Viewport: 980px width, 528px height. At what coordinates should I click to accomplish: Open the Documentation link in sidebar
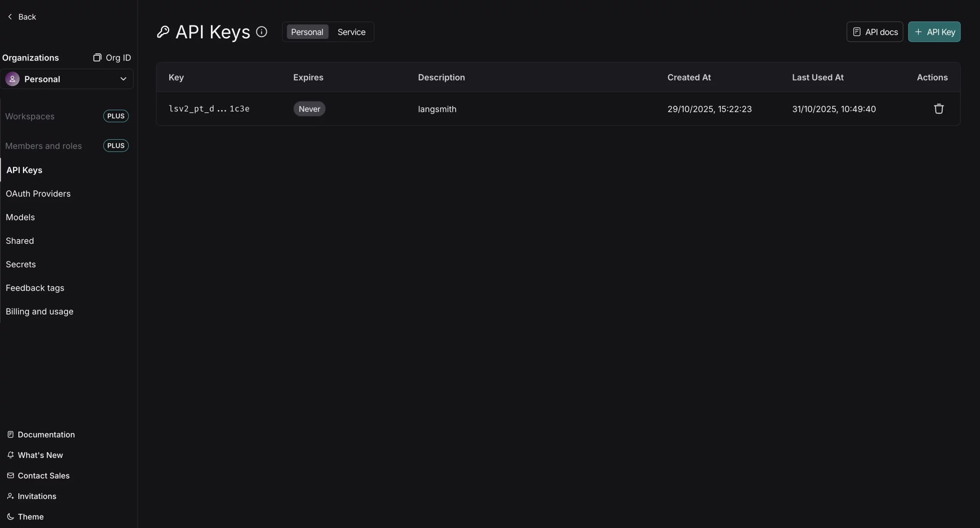[46, 434]
